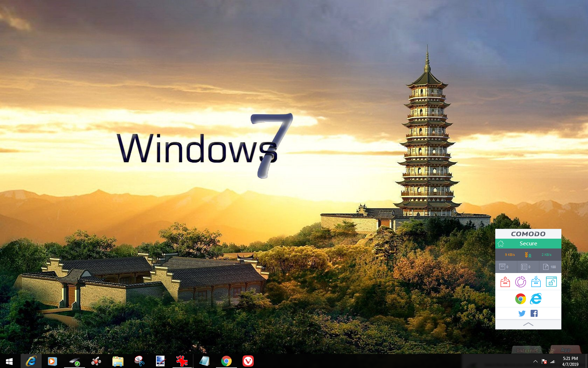
Task: Open the Snipping Tool from the taskbar
Action: pyautogui.click(x=139, y=361)
